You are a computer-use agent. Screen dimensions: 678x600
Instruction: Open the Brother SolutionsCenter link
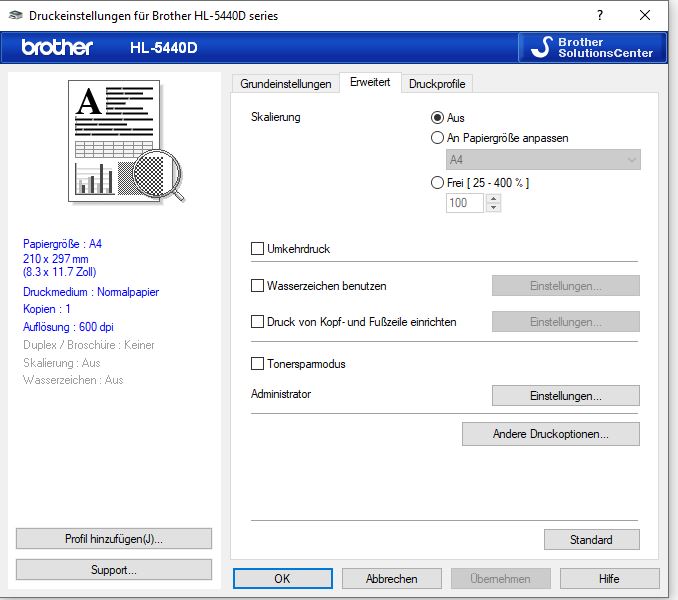[592, 48]
